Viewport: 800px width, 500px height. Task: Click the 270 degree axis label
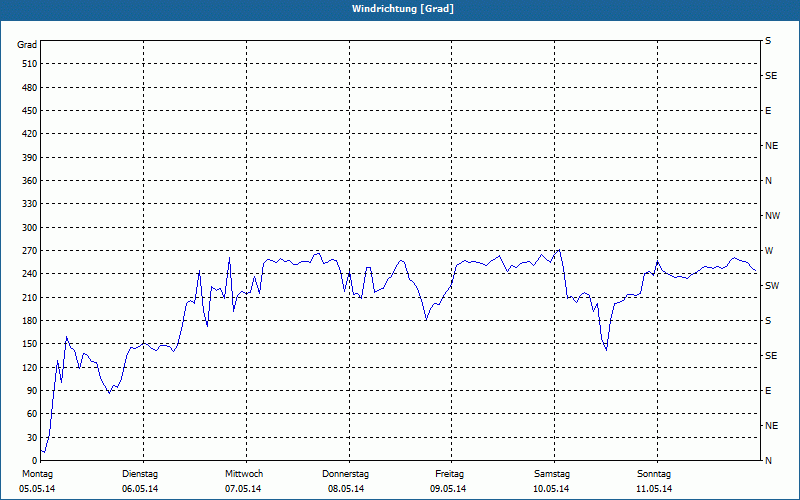point(30,251)
